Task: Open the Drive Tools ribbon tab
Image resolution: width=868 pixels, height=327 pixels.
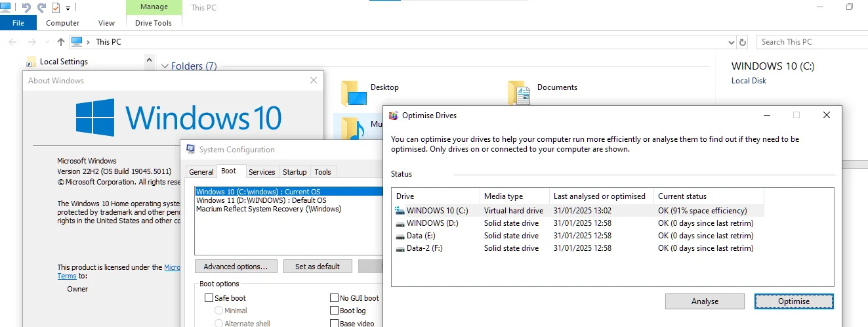Action: coord(154,23)
